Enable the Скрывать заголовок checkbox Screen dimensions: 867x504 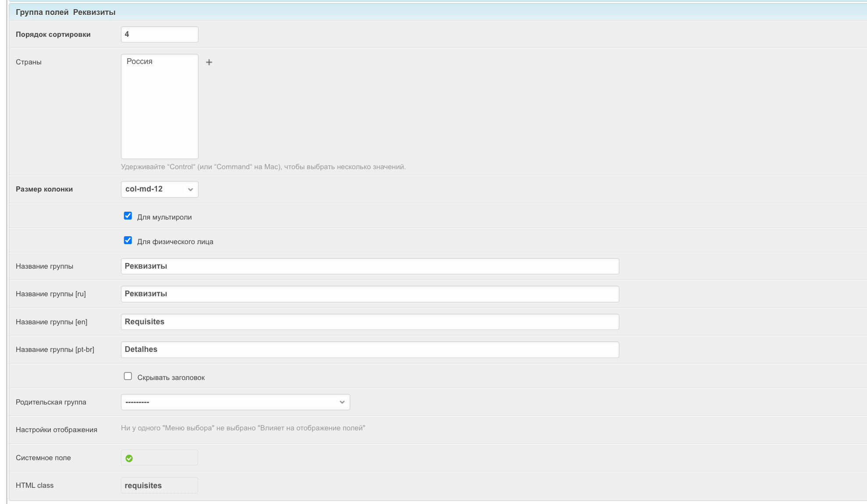point(128,376)
